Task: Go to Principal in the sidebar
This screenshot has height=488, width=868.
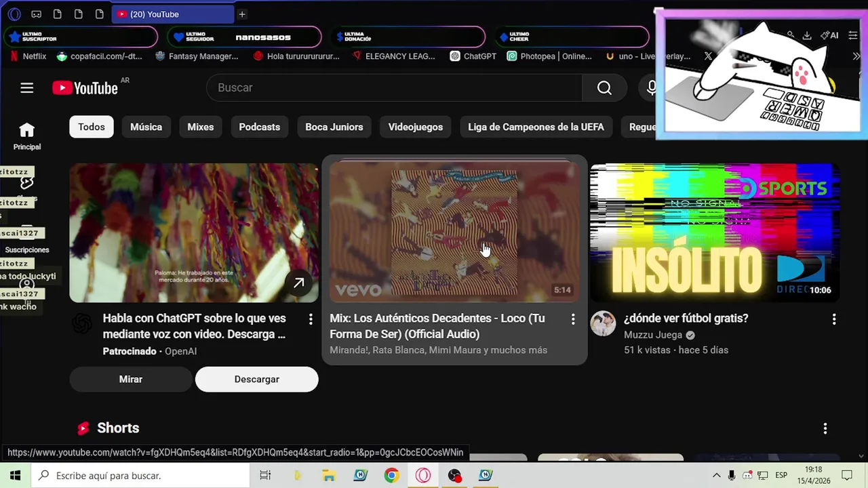Action: pyautogui.click(x=26, y=136)
